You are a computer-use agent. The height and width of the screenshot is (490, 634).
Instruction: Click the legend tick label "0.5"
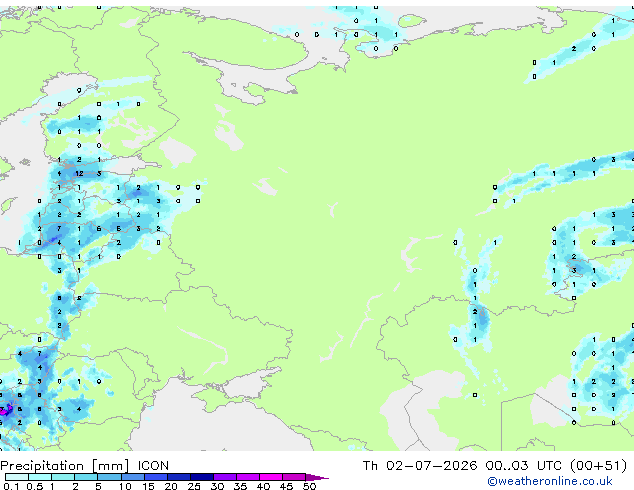(35, 486)
